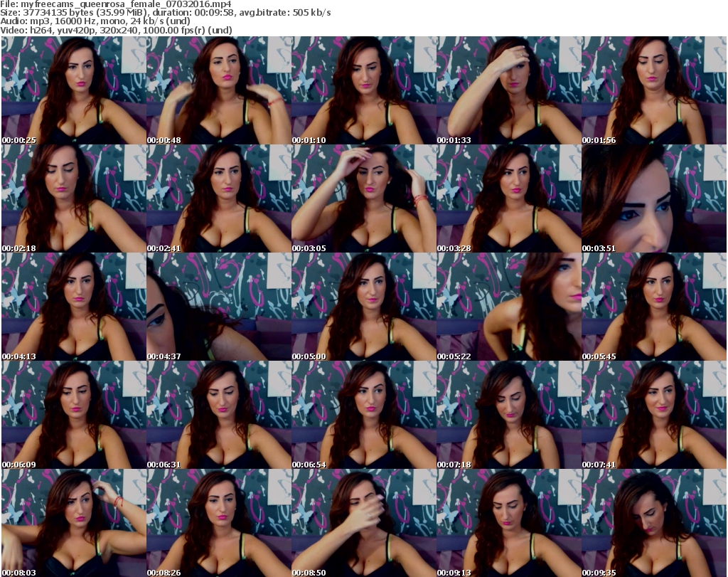728x577 pixels.
Task: Open the frame at 00:08:50
Action: pyautogui.click(x=363, y=523)
